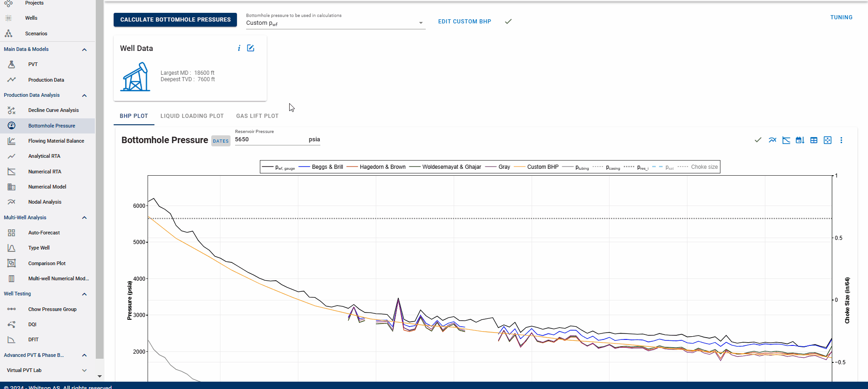Open the three-dot plot options menu
The image size is (868, 389).
[841, 140]
